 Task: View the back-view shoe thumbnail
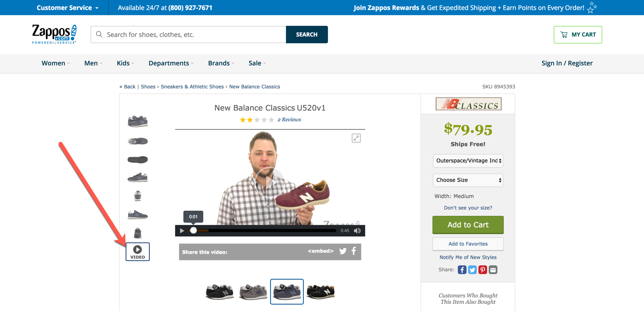137,233
